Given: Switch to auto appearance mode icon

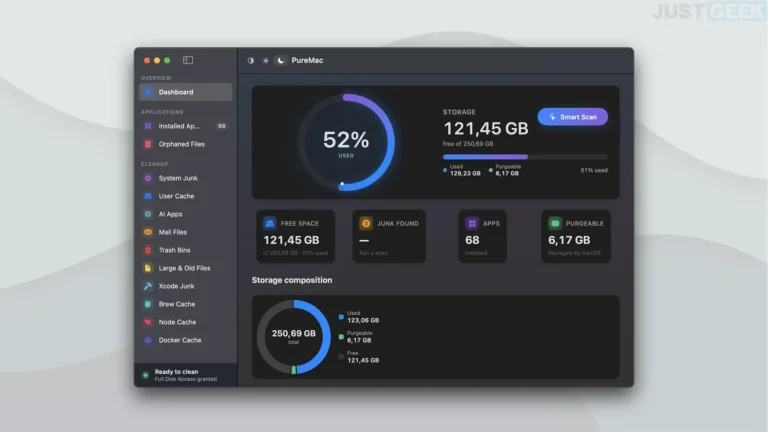Looking at the screenshot, I should [x=251, y=61].
